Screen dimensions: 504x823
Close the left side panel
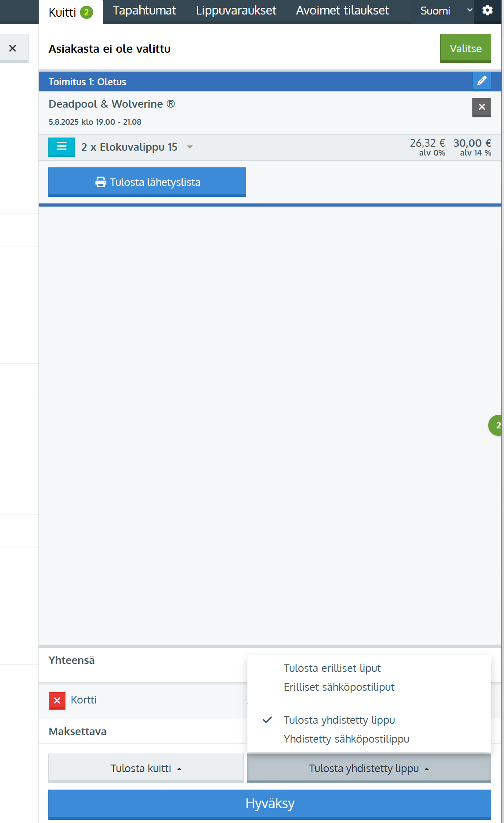13,48
